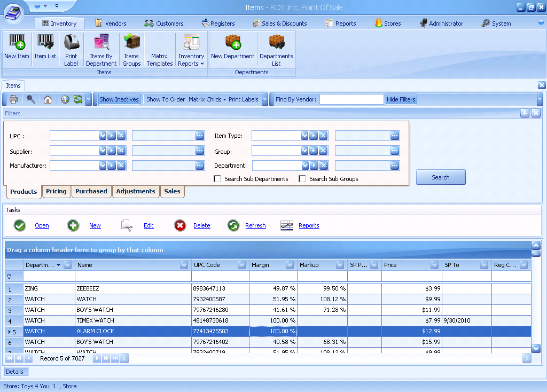The image size is (547, 392).
Task: Switch to the Pricing tab
Action: pos(56,191)
